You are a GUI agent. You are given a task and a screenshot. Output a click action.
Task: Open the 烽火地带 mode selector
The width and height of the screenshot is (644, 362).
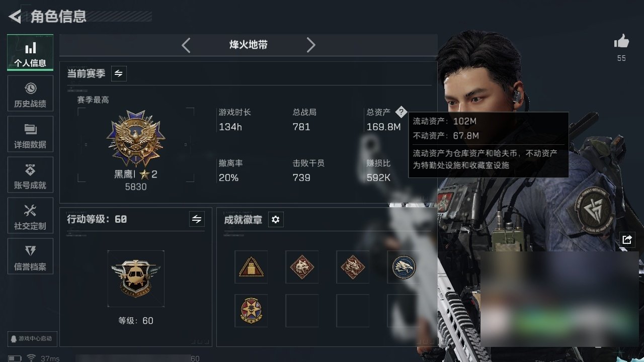coord(249,45)
